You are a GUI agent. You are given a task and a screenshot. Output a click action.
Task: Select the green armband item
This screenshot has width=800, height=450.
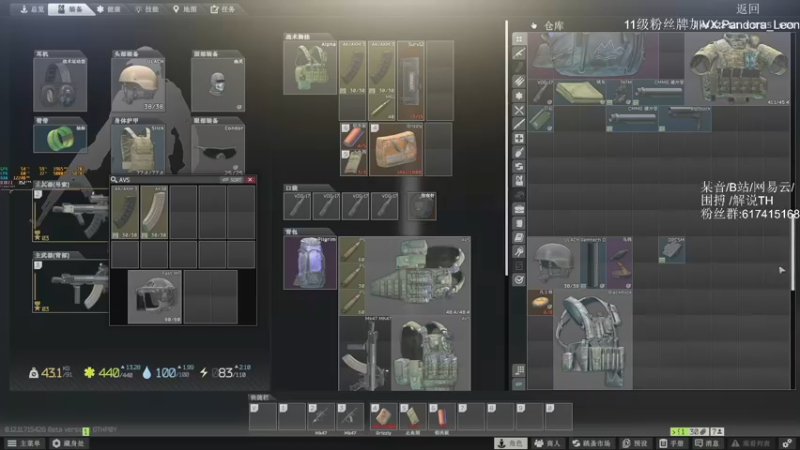(60, 138)
